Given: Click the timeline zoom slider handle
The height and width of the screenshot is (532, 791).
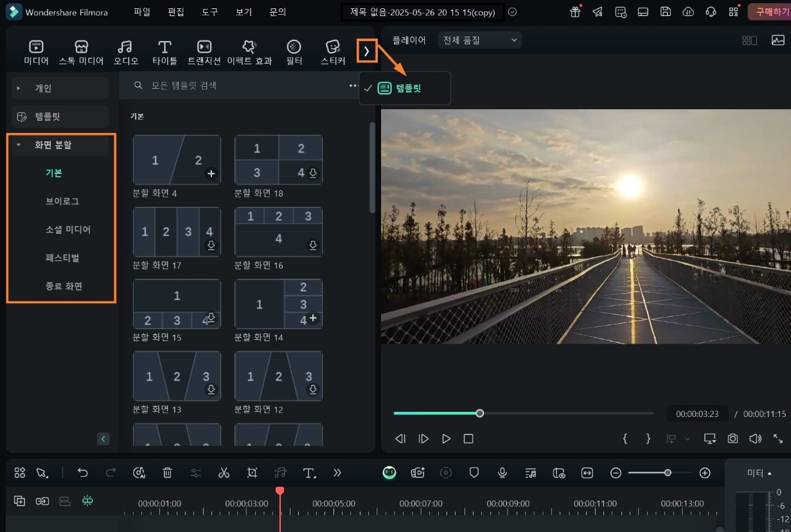Looking at the screenshot, I should pos(668,473).
